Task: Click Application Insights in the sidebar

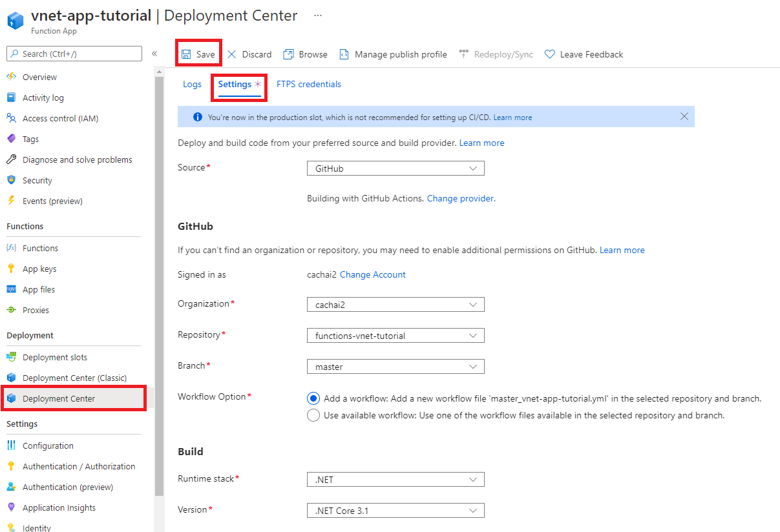Action: (x=57, y=507)
